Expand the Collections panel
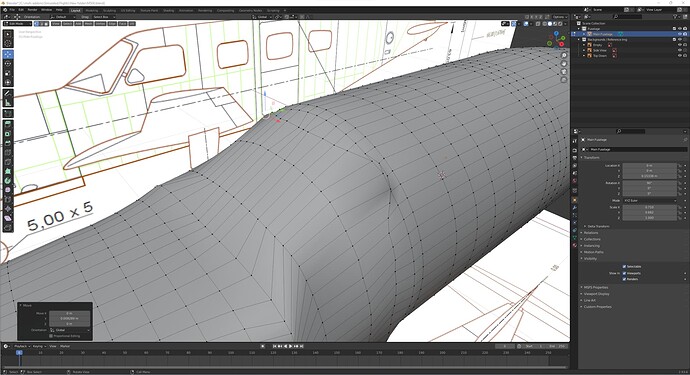This screenshot has height=375, width=690. tap(591, 239)
